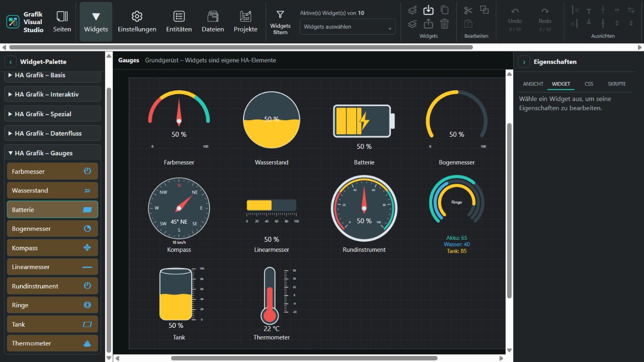The height and width of the screenshot is (362, 644).
Task: Open Einstellungen from the top toolbar
Action: pos(137,22)
